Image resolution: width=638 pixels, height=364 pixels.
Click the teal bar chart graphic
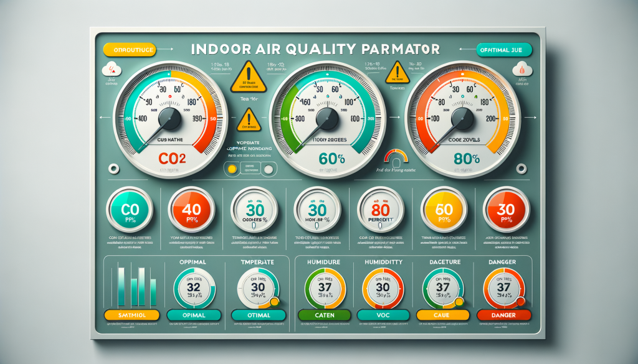[x=136, y=285]
